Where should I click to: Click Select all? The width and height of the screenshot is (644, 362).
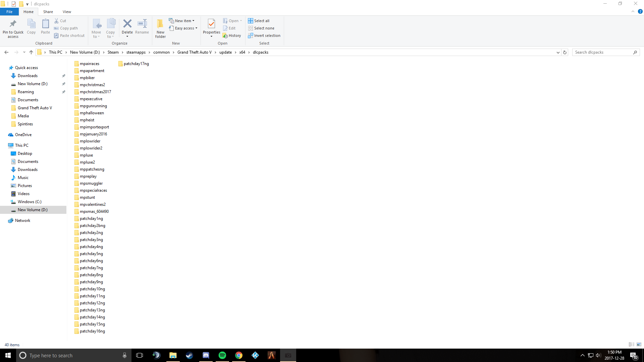click(x=259, y=21)
